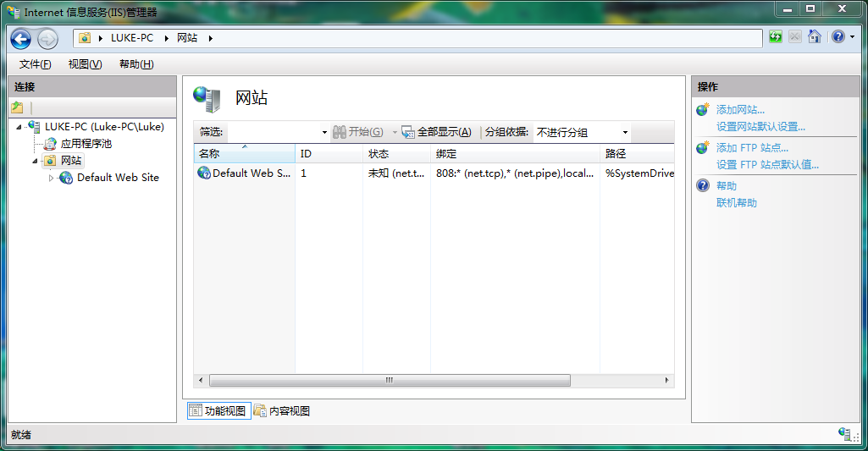The height and width of the screenshot is (451, 868).
Task: Click the 功能视图 tab icon
Action: 196,410
